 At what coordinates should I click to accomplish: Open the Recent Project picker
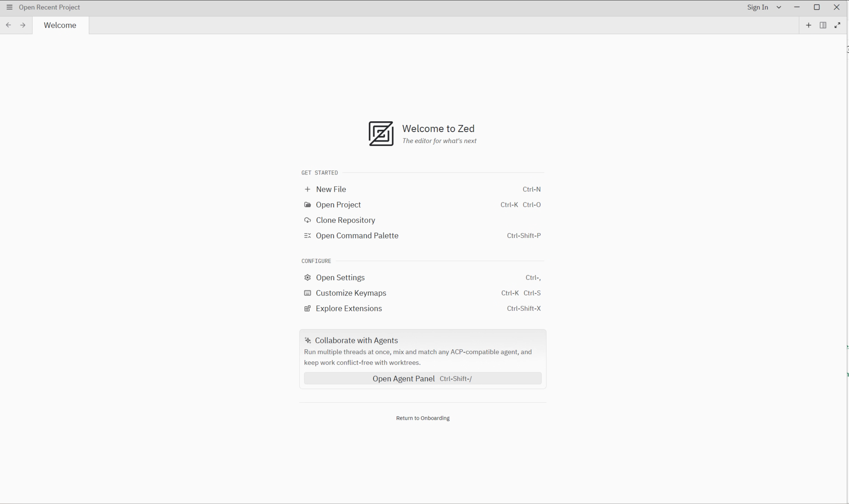click(49, 7)
